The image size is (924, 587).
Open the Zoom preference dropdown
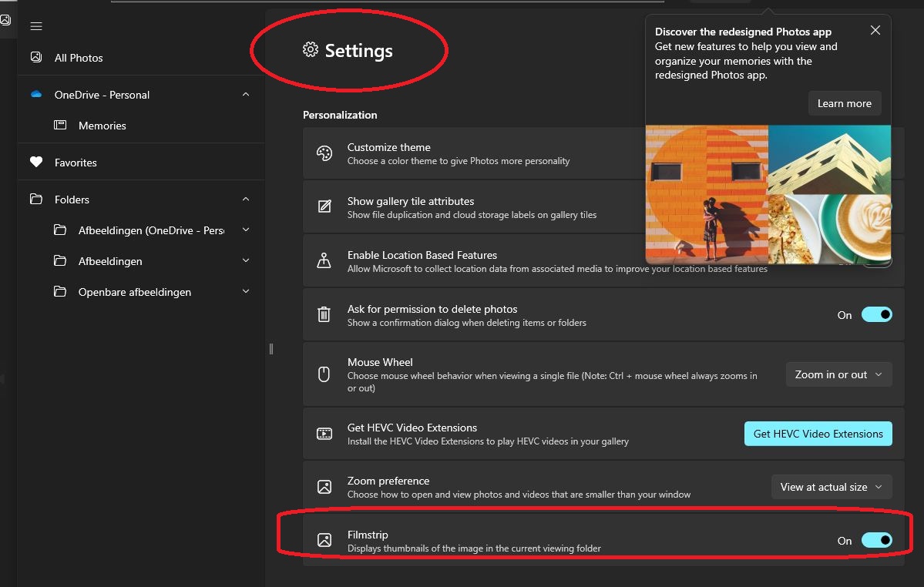point(832,487)
